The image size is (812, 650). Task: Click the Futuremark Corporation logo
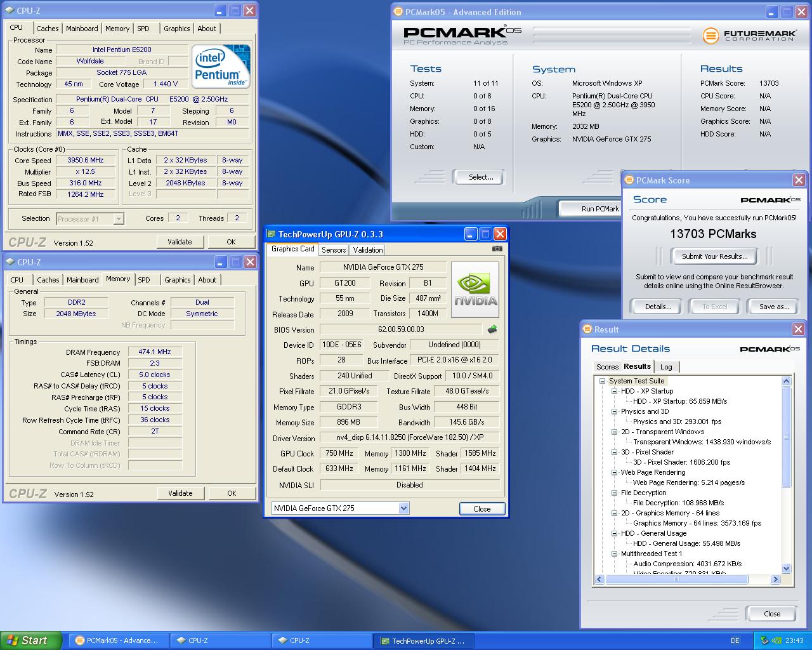749,36
